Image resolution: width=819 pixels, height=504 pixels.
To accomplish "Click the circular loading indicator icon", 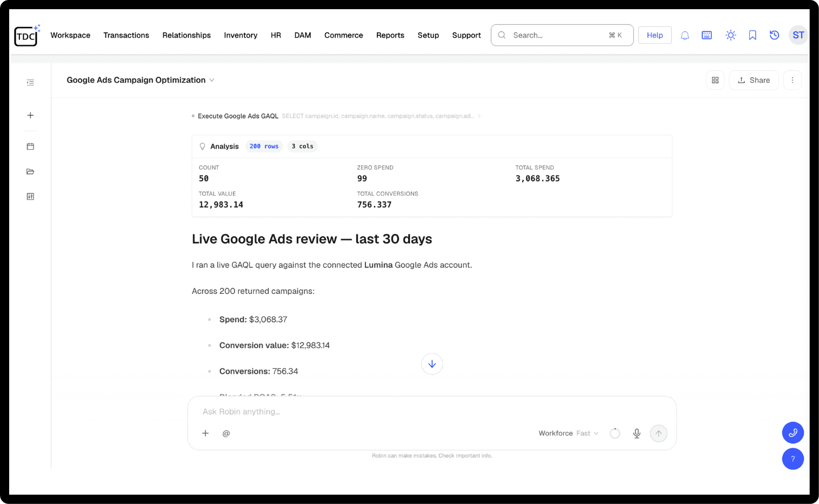I will [x=615, y=433].
